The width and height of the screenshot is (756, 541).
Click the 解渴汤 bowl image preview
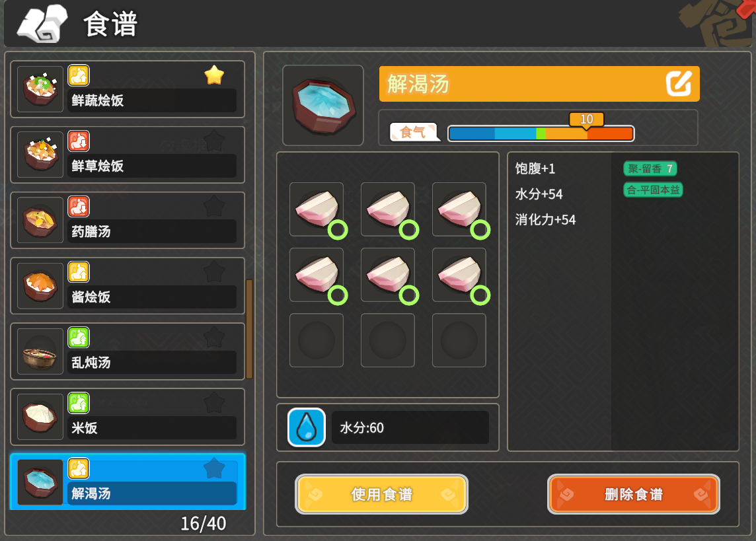(323, 106)
